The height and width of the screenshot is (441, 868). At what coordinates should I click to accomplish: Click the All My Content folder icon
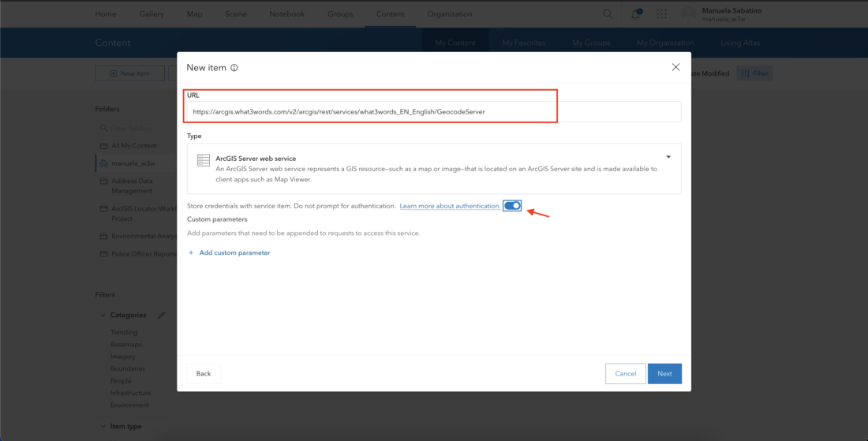click(103, 145)
